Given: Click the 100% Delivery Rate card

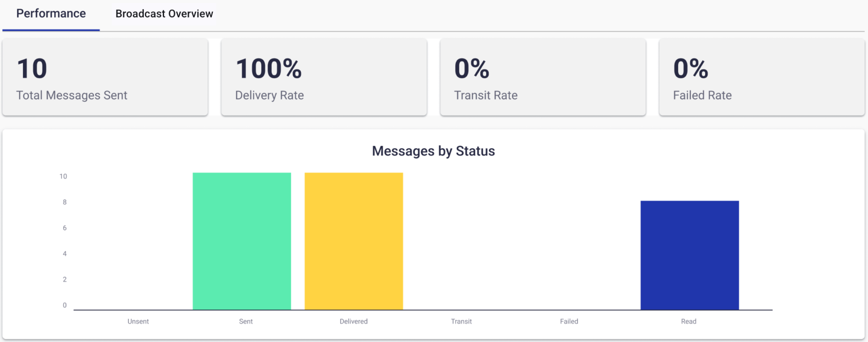Looking at the screenshot, I should point(324,77).
